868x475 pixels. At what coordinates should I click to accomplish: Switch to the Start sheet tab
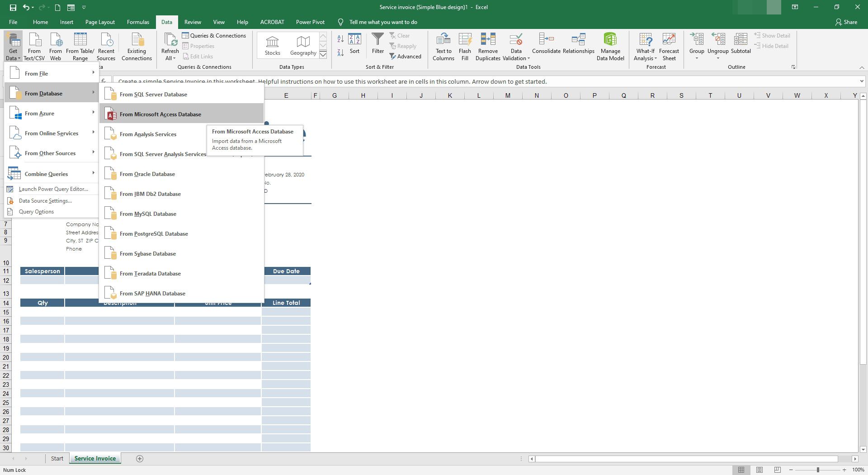[x=57, y=458]
